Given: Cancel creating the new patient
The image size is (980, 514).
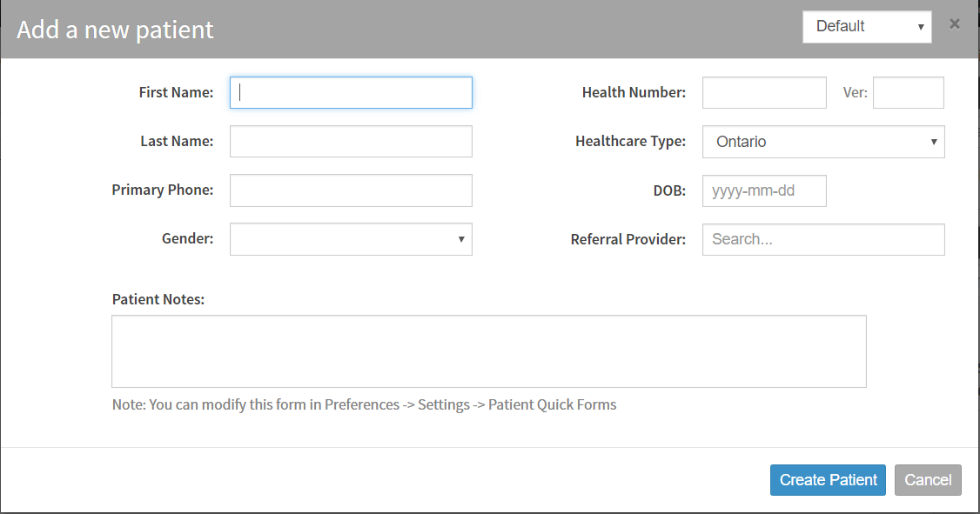Looking at the screenshot, I should tap(928, 479).
